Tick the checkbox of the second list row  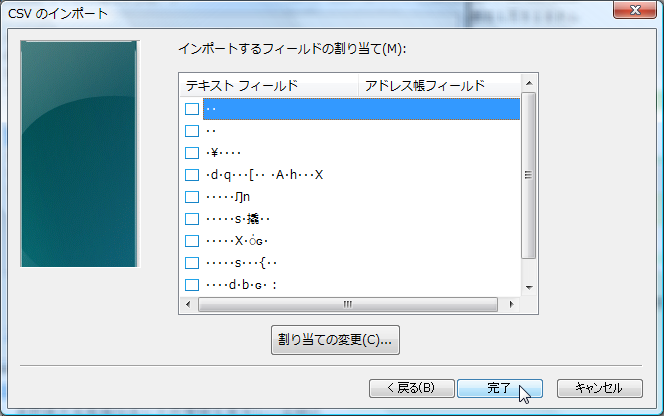192,131
